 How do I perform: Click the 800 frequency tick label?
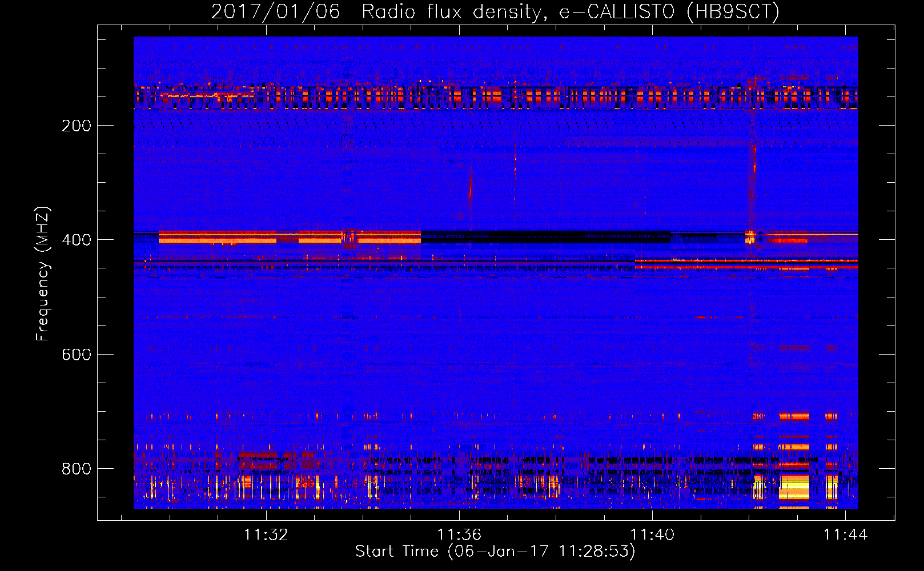(x=77, y=469)
